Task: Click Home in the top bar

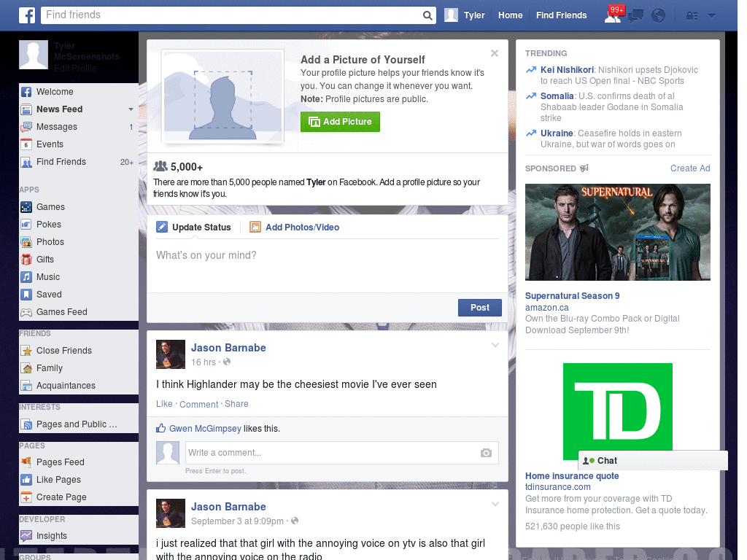Action: click(x=510, y=15)
